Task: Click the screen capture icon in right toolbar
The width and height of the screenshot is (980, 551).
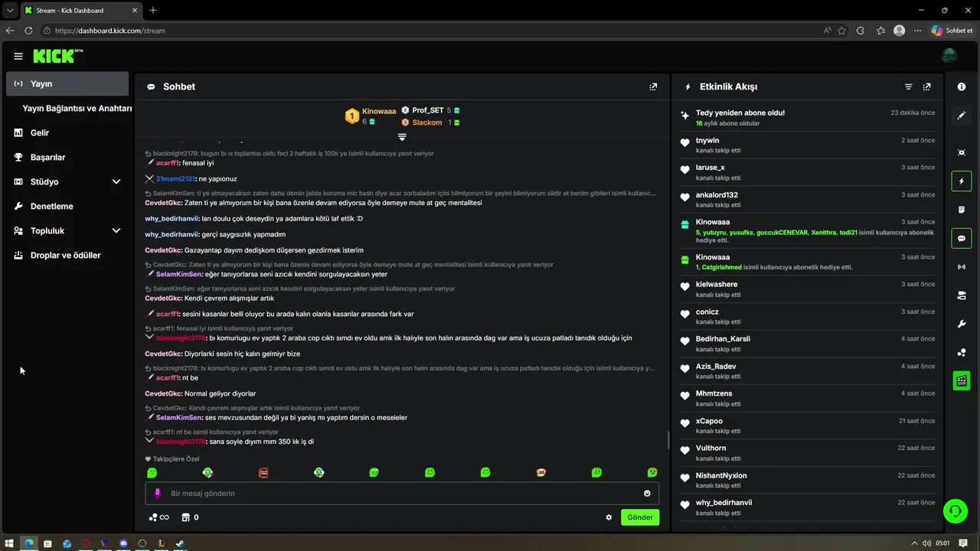Action: tap(962, 152)
